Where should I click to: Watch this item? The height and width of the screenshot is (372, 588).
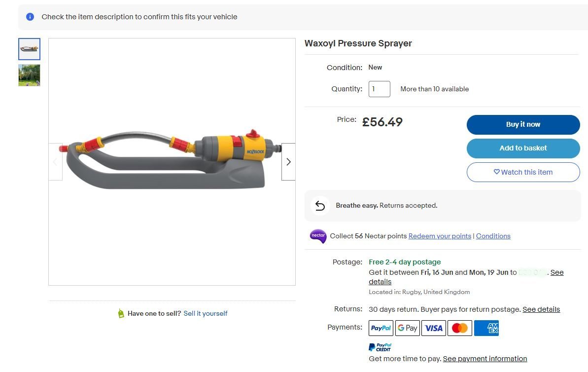coord(523,172)
